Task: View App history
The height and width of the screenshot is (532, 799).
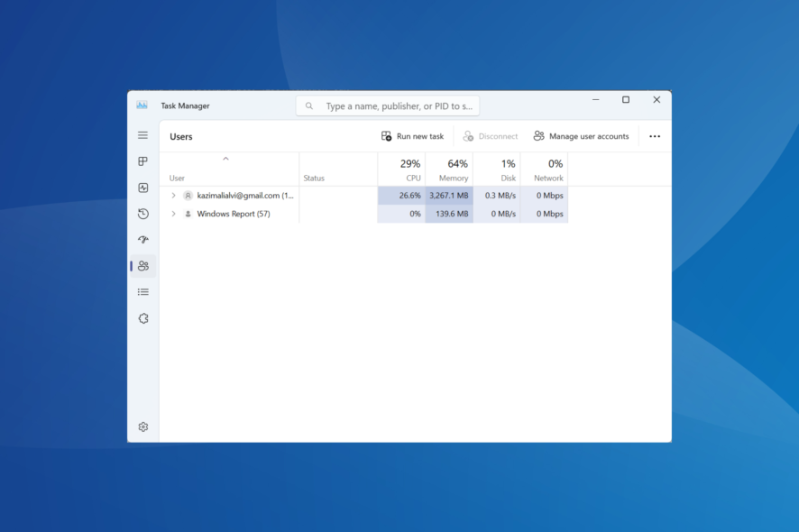Action: click(x=142, y=214)
